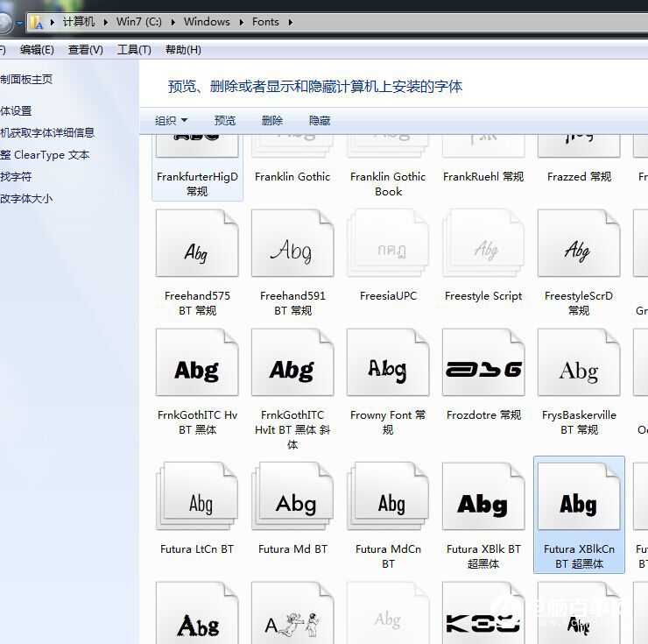Select the FrysBaskerville BT font icon
Viewport: 648px width, 644px height.
pyautogui.click(x=579, y=362)
